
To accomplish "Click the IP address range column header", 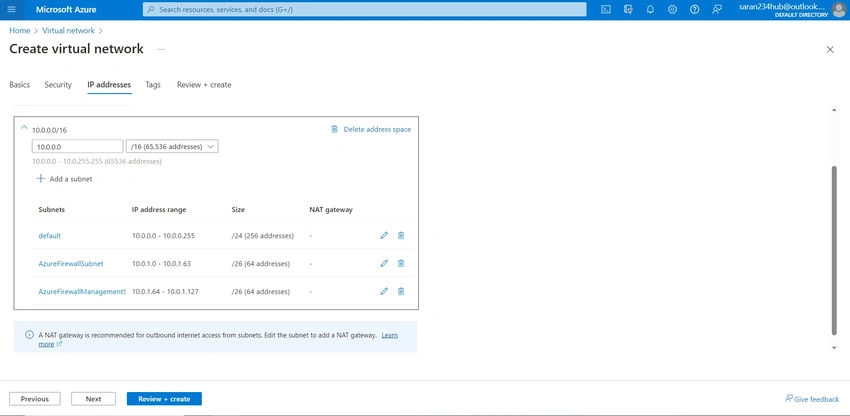I will click(159, 209).
